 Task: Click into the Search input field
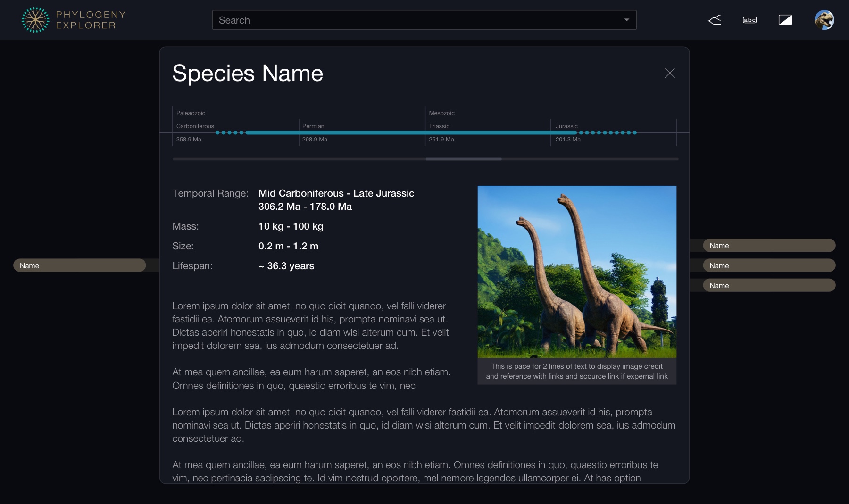coord(415,20)
